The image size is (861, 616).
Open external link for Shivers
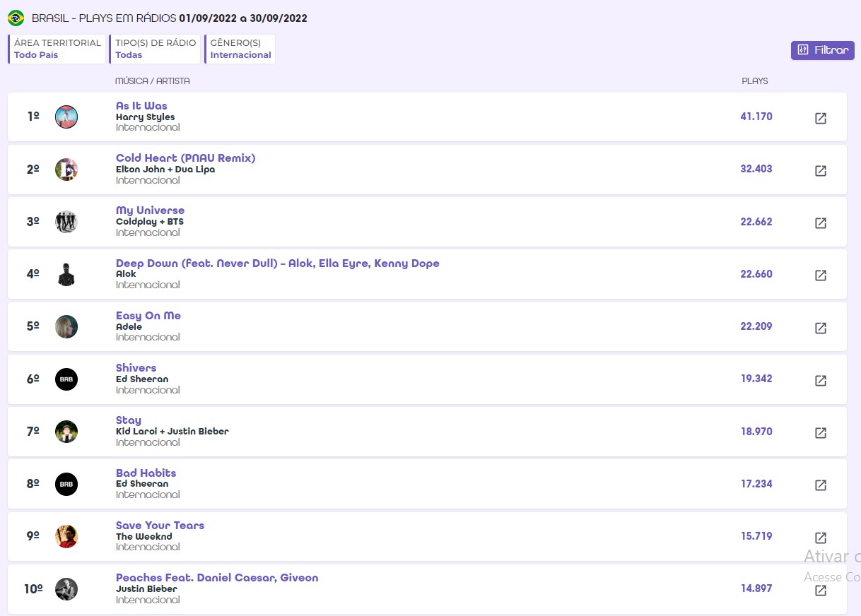(821, 380)
